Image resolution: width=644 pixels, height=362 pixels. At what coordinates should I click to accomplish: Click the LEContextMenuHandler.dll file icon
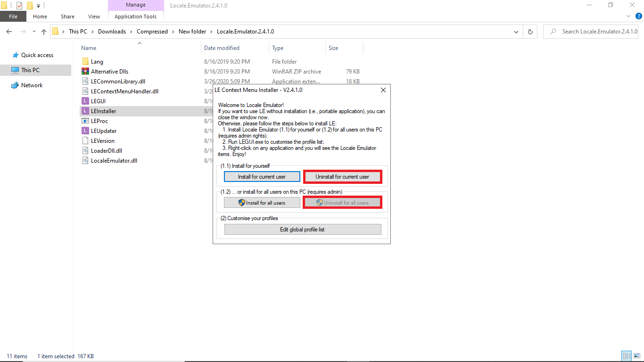point(85,91)
